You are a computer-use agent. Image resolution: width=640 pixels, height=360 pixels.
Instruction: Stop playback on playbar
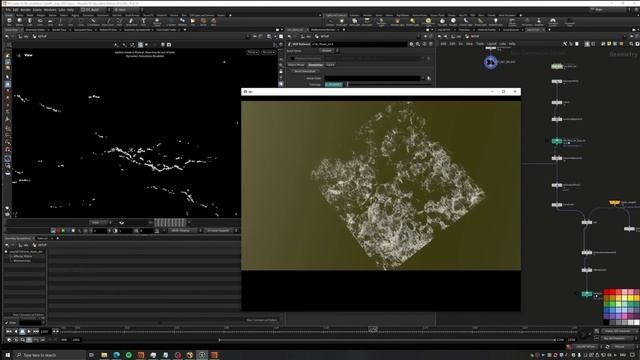pyautogui.click(x=22, y=331)
